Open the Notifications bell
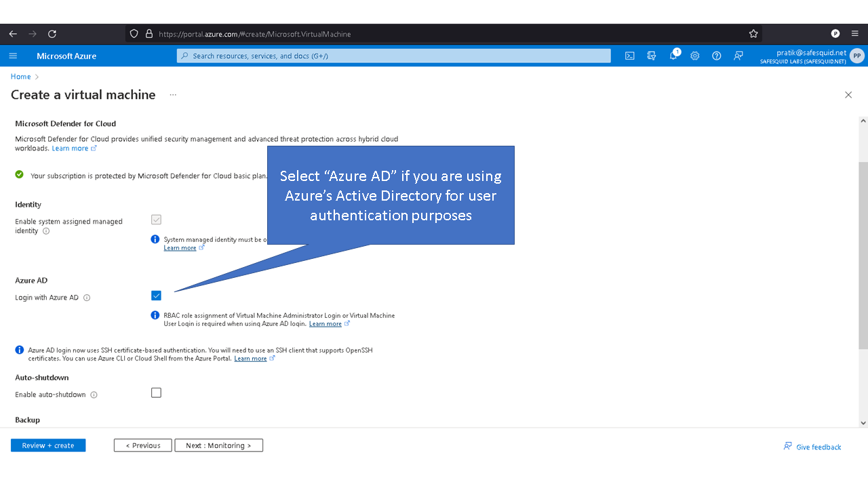 673,56
